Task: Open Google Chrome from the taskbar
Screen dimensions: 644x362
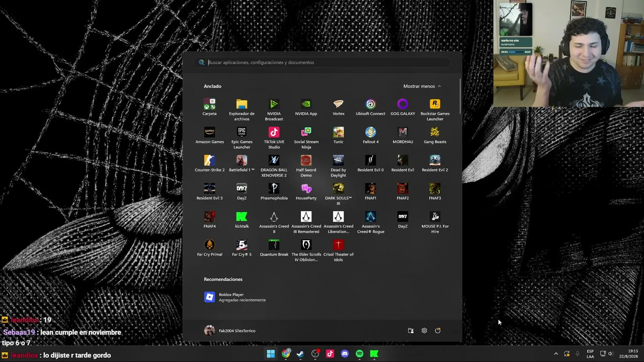Action: pyautogui.click(x=286, y=354)
